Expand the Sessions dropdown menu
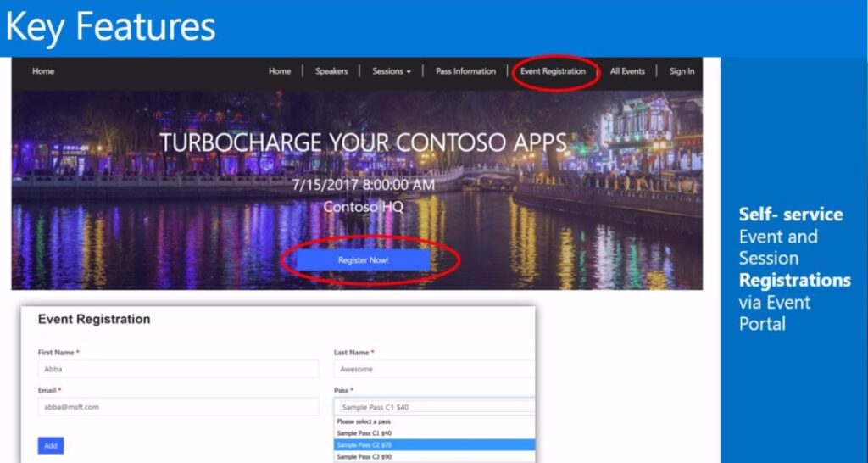868x463 pixels. [391, 71]
